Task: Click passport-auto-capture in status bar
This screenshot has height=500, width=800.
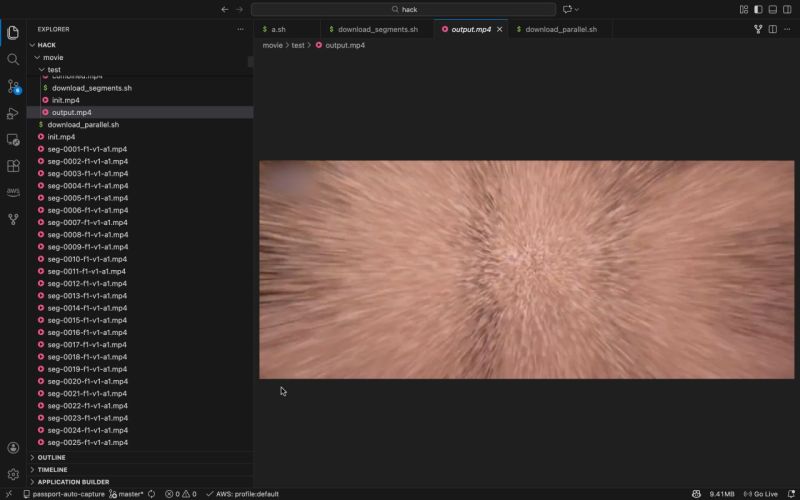Action: (64, 494)
